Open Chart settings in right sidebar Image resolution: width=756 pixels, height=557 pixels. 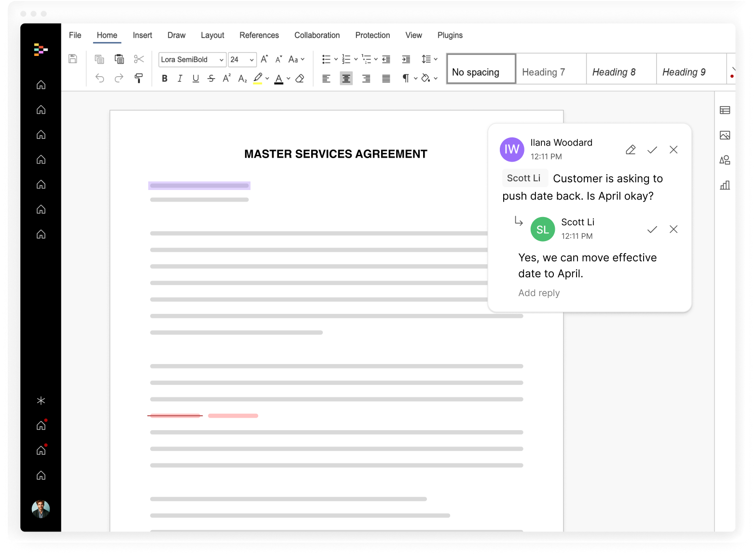click(725, 185)
